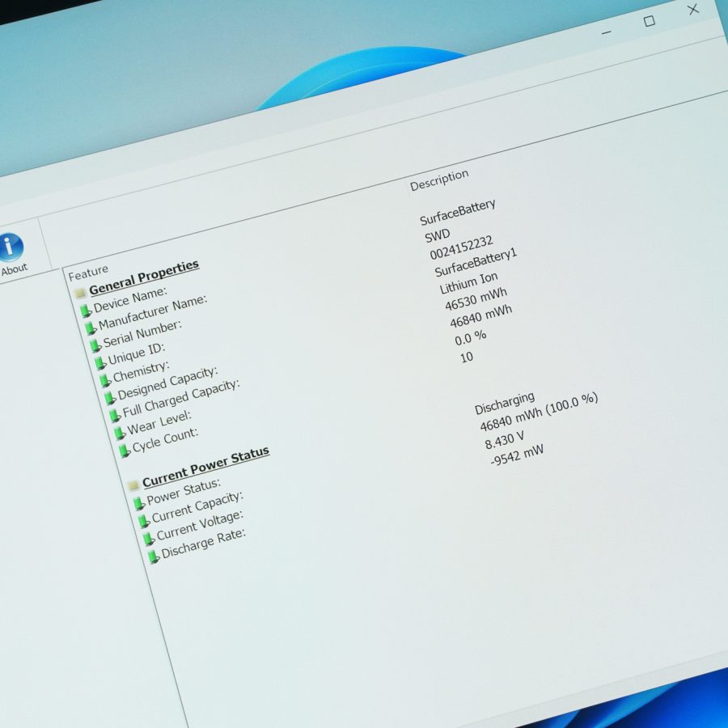Click the battery icon next to Current Voltage
The height and width of the screenshot is (728, 728).
[x=148, y=539]
